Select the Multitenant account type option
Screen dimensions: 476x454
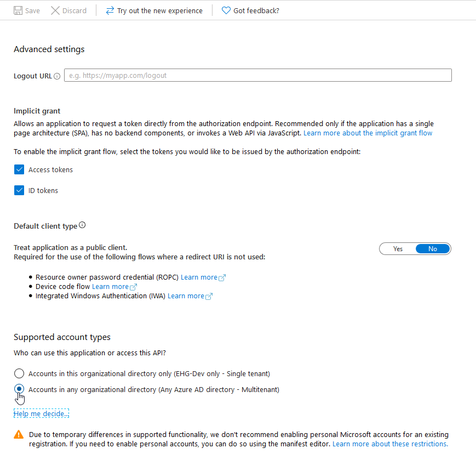(x=19, y=389)
